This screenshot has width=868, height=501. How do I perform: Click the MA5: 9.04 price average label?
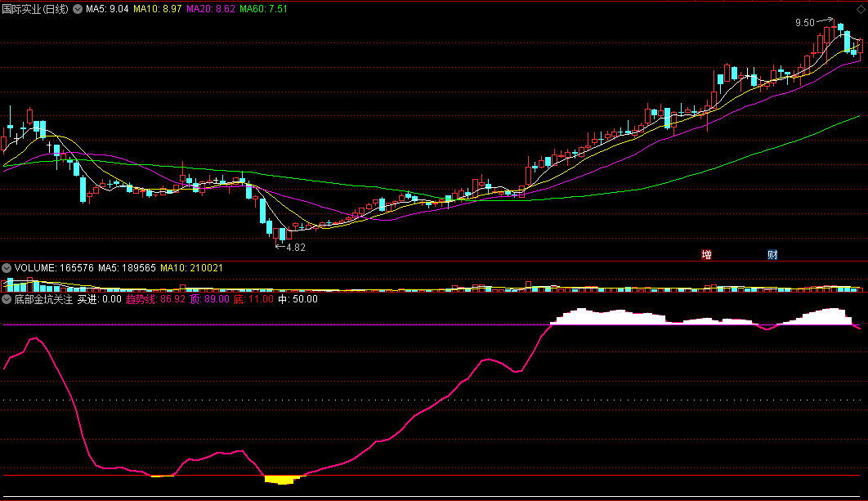click(x=107, y=9)
